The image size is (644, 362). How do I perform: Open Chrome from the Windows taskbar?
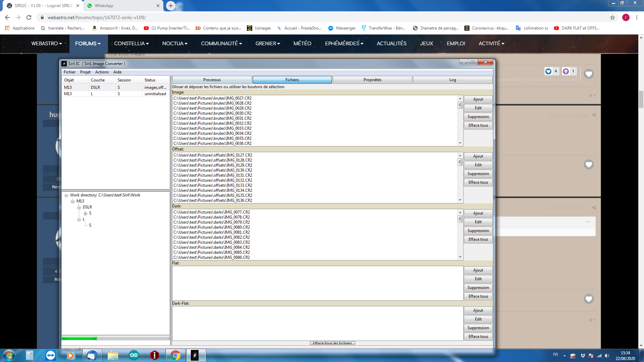(x=175, y=355)
